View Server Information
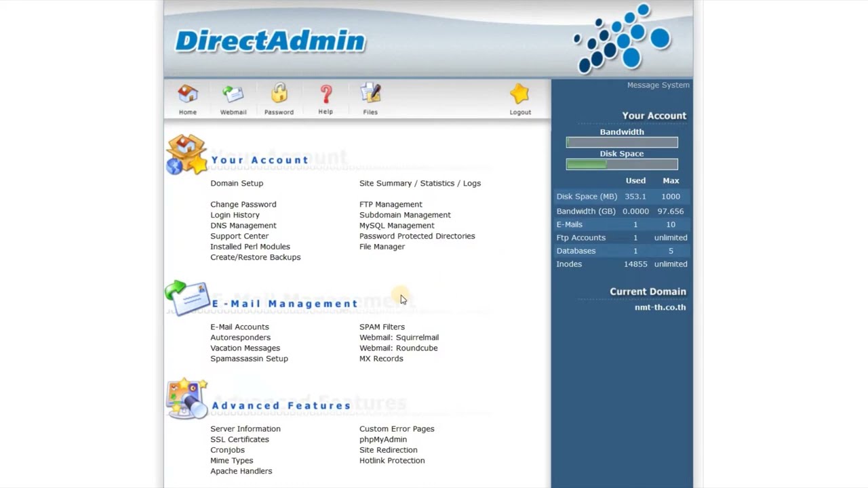The height and width of the screenshot is (488, 868). 245,429
